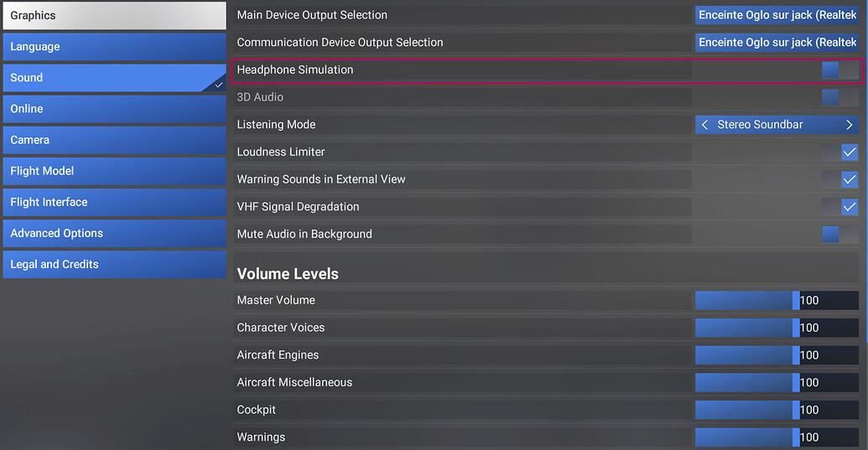
Task: Switch to the Language settings tab
Action: (x=115, y=46)
